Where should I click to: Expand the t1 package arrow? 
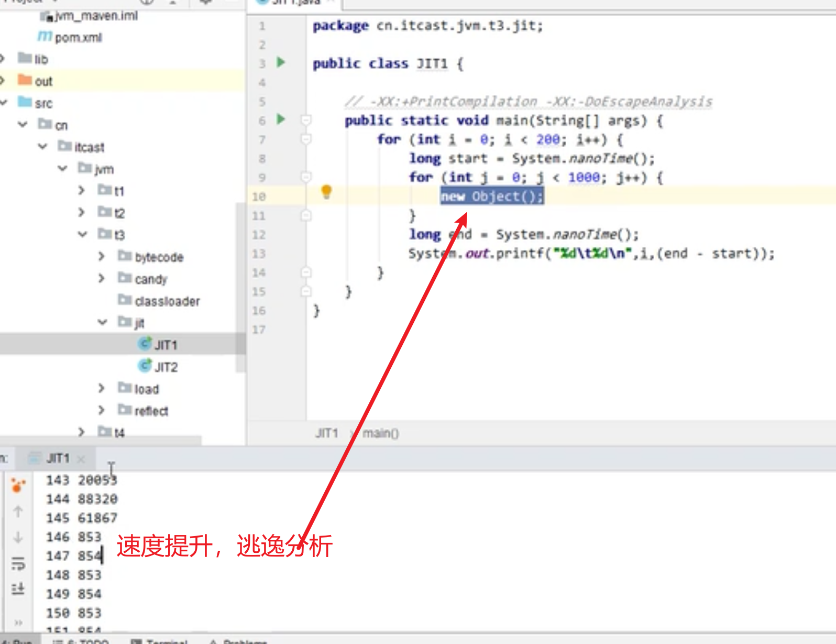pos(81,190)
